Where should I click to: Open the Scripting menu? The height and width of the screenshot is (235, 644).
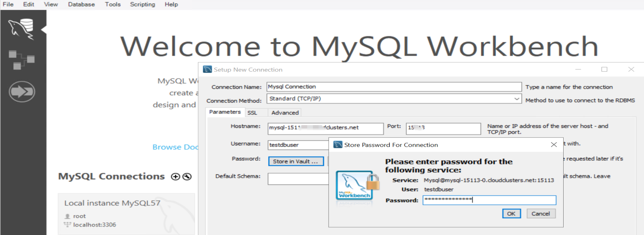[x=142, y=4]
